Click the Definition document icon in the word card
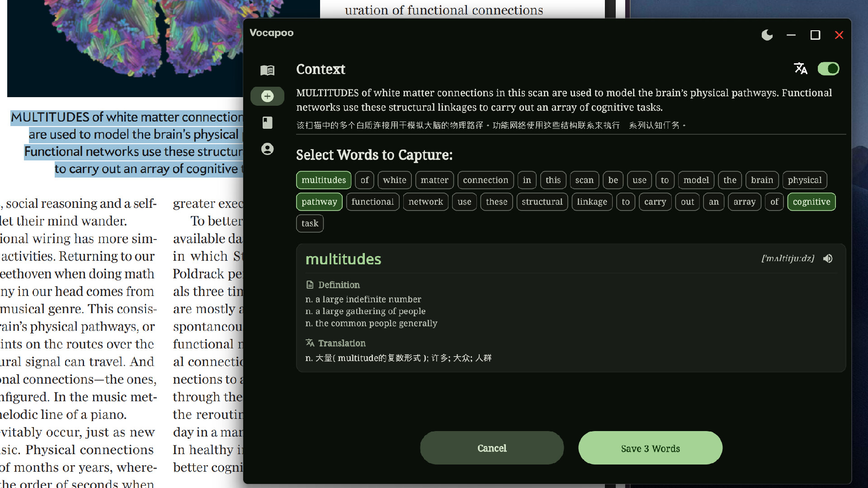This screenshot has width=868, height=488. pyautogui.click(x=310, y=285)
